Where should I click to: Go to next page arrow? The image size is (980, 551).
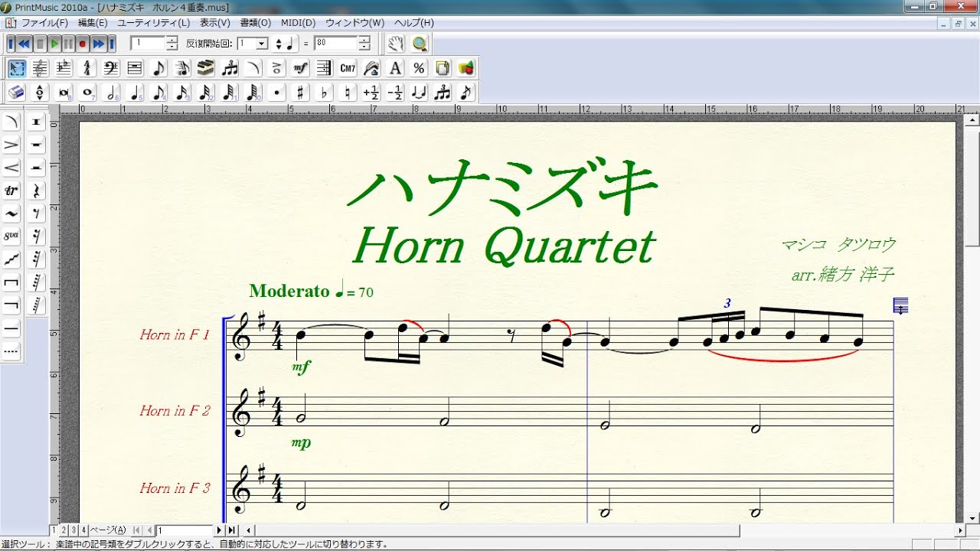tap(219, 530)
